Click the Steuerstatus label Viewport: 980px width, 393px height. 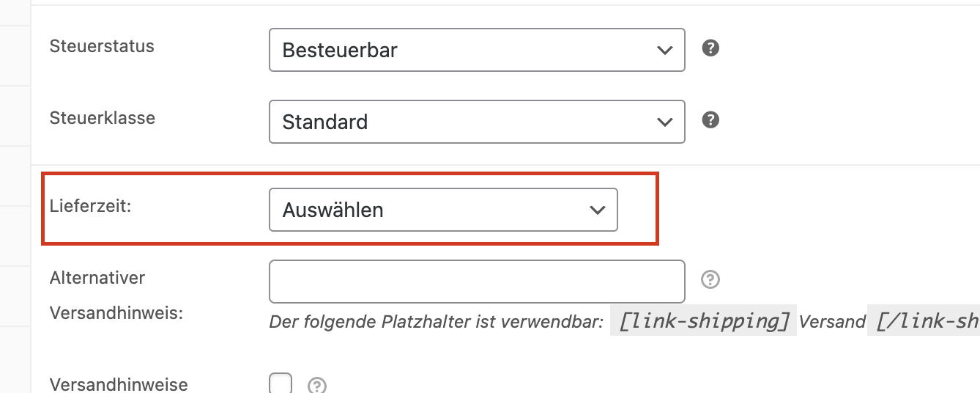(x=102, y=46)
